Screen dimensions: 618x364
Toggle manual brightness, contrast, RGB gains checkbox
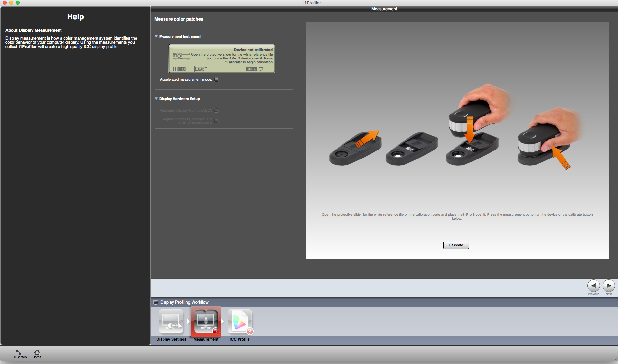click(x=216, y=121)
